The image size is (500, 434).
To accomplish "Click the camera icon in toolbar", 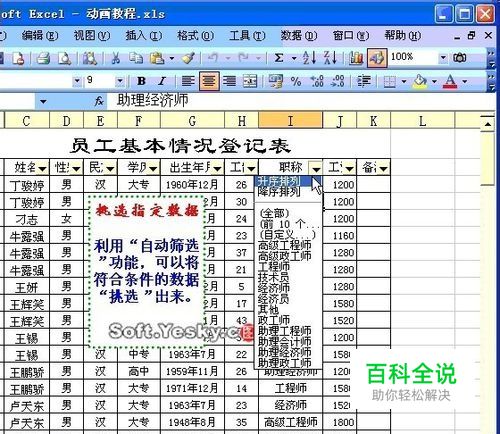I will coord(460,58).
